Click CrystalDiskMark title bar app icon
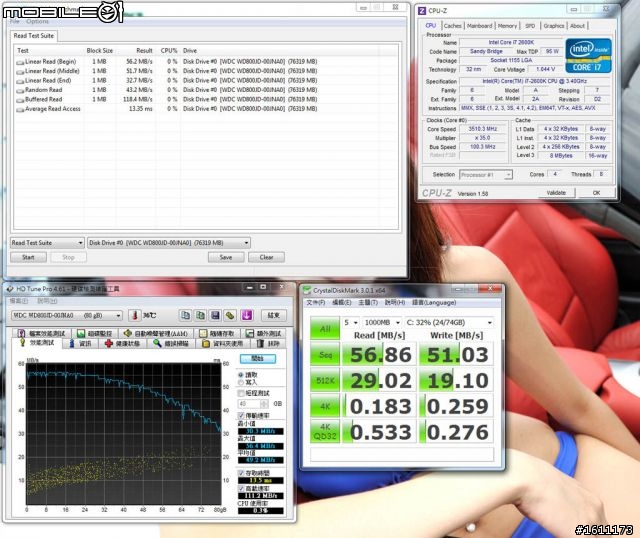Image resolution: width=640 pixels, height=538 pixels. pyautogui.click(x=306, y=290)
